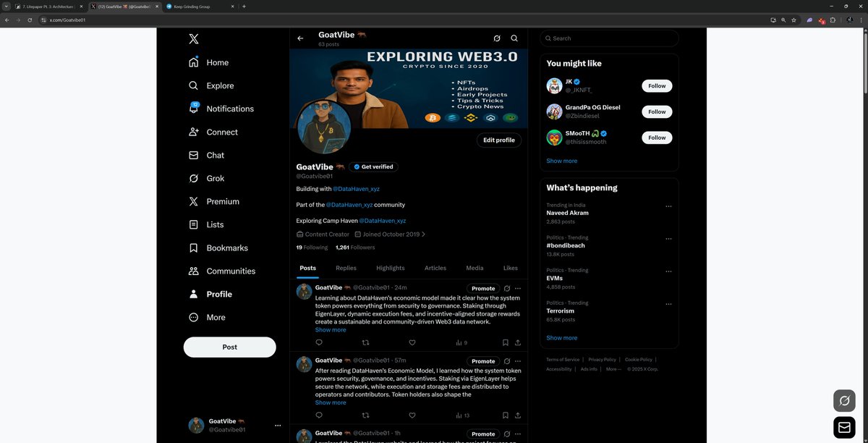Click the back arrow beside the GoatVibe header

tap(300, 38)
